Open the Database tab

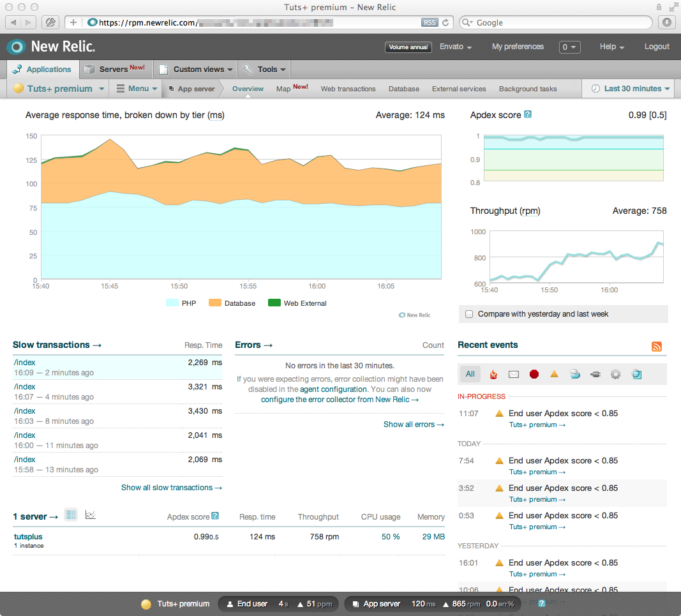coord(404,89)
